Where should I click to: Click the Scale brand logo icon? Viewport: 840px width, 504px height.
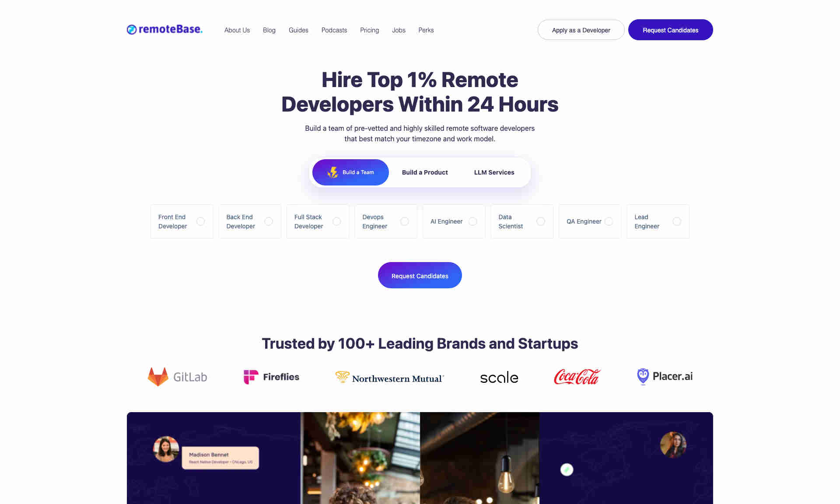point(499,376)
